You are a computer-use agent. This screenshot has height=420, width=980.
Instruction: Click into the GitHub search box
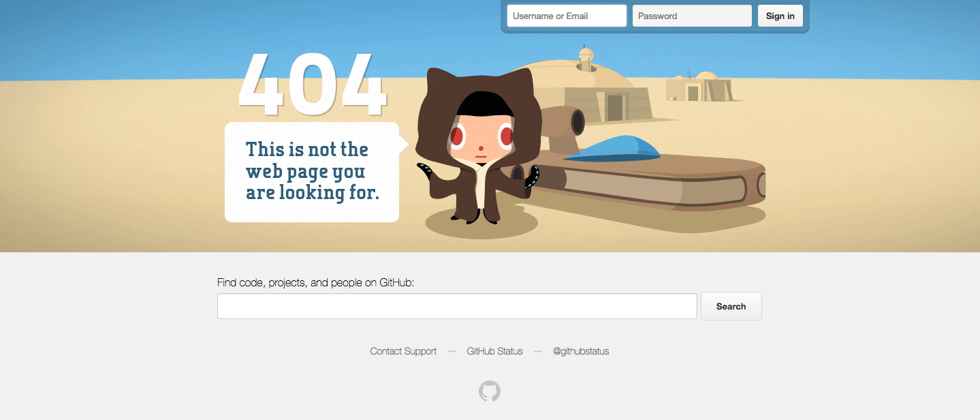click(x=457, y=306)
